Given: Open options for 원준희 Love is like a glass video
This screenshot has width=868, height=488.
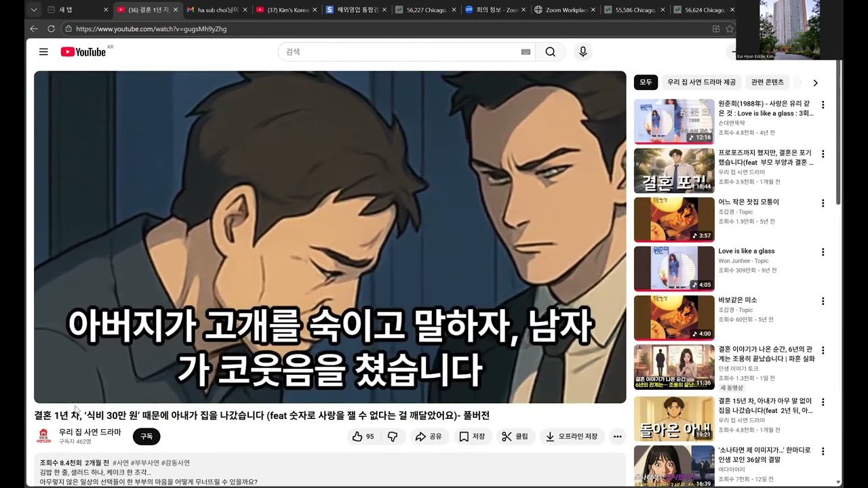Looking at the screenshot, I should [x=823, y=105].
